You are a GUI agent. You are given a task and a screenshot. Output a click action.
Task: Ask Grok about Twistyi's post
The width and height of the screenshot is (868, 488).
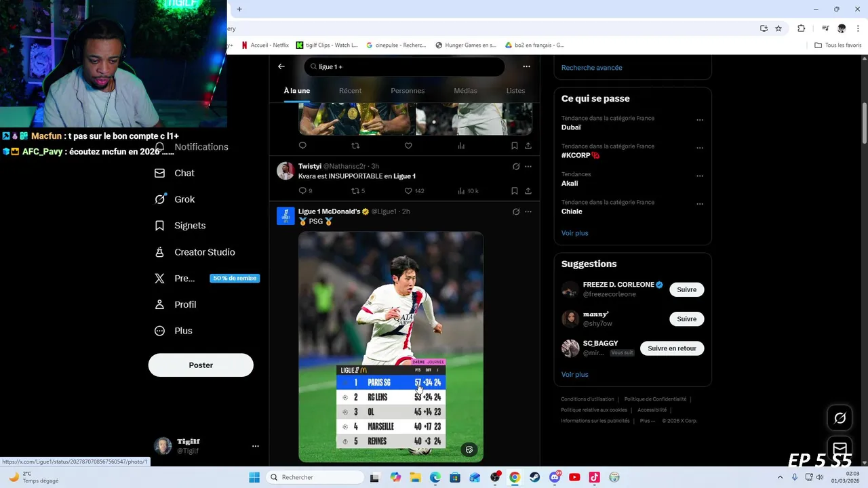click(x=516, y=166)
